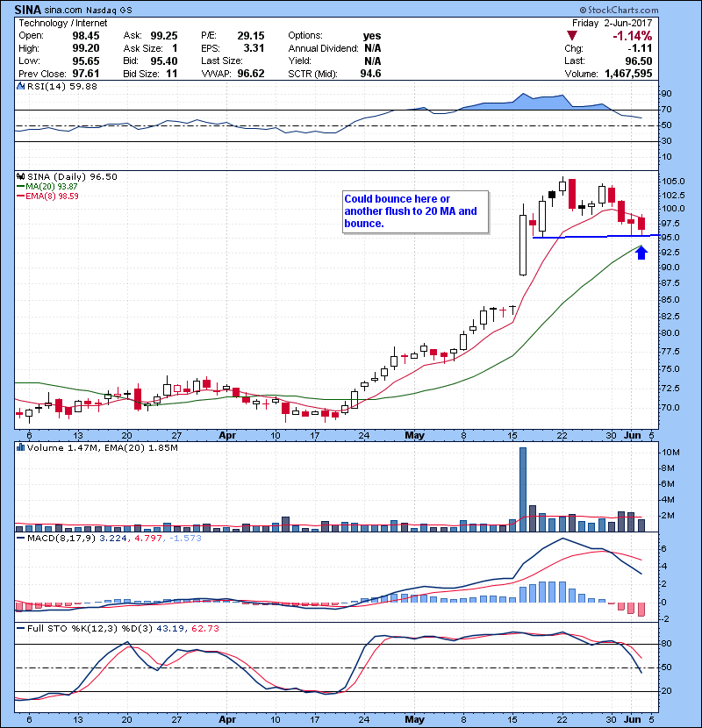Select the EPS value 3.31
The height and width of the screenshot is (728, 702).
[x=254, y=48]
